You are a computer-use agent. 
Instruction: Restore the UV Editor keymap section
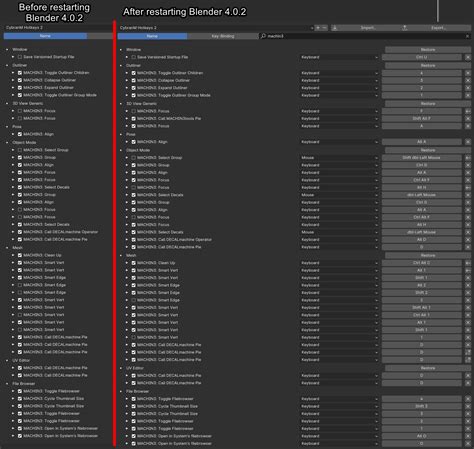pos(428,368)
